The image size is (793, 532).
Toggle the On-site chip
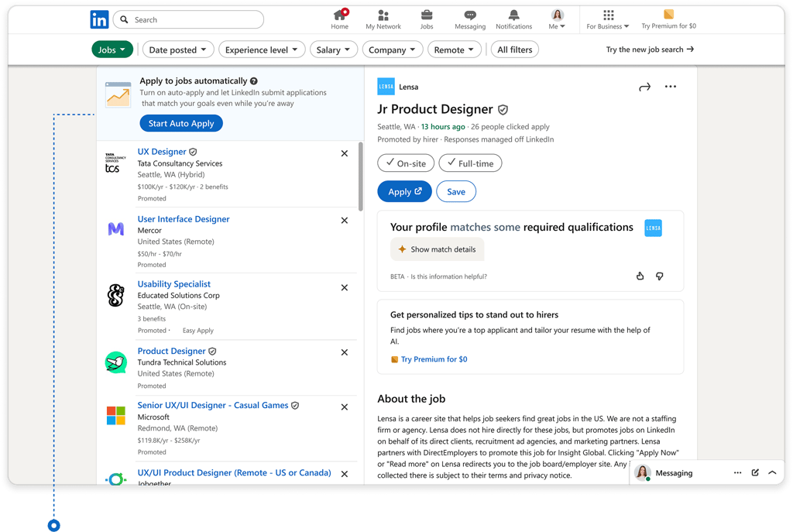coord(406,163)
